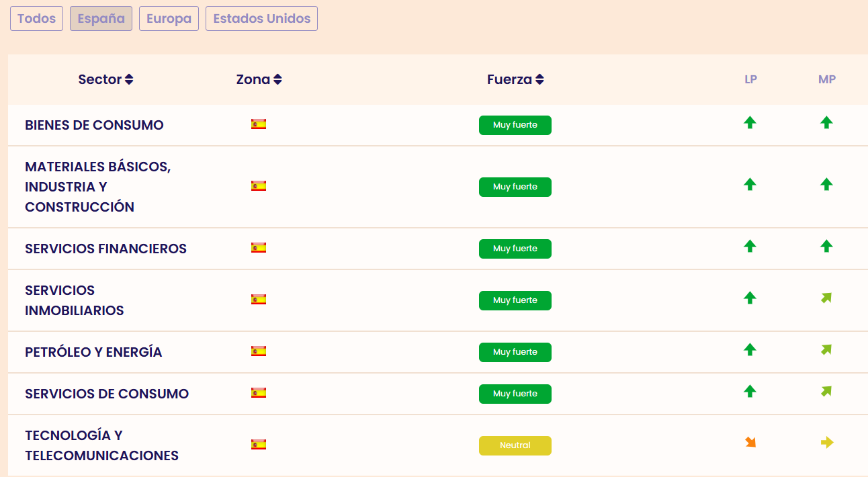This screenshot has width=868, height=477.
Task: Click MP green arrow for Servicios Financieros
Action: (826, 247)
